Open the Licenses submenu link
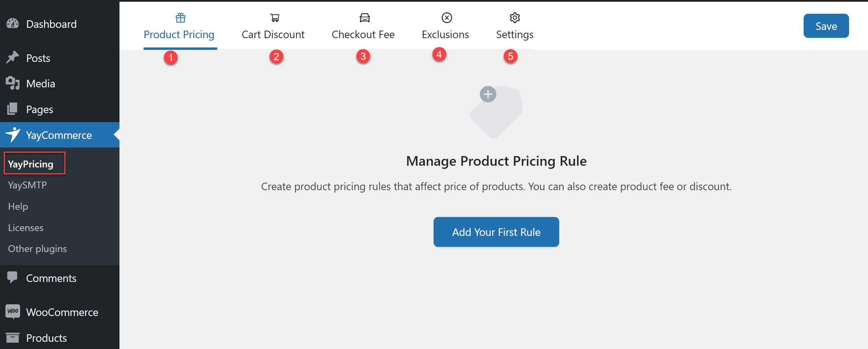868x349 pixels. point(26,228)
